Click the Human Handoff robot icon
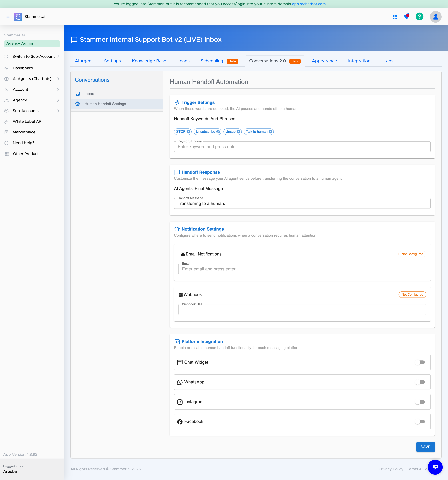The image size is (448, 480). (x=77, y=104)
